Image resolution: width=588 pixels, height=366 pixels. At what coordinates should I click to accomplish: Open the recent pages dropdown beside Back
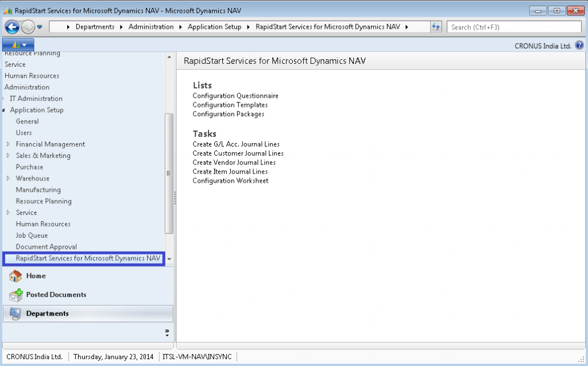[x=39, y=26]
